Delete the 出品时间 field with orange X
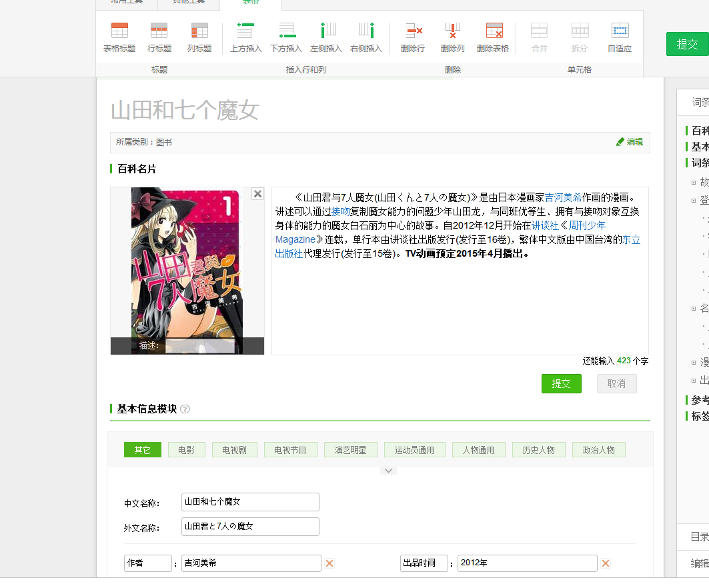This screenshot has width=709, height=588. coord(606,563)
